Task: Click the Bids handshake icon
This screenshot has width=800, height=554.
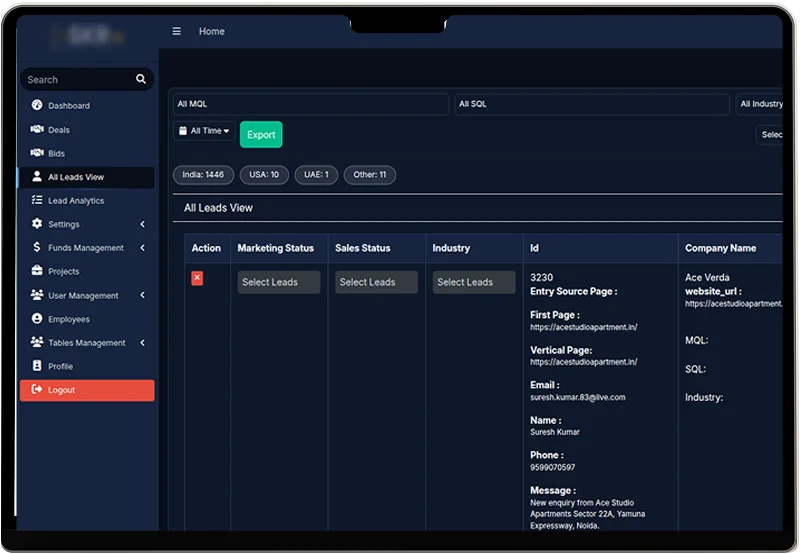Action: 37,153
